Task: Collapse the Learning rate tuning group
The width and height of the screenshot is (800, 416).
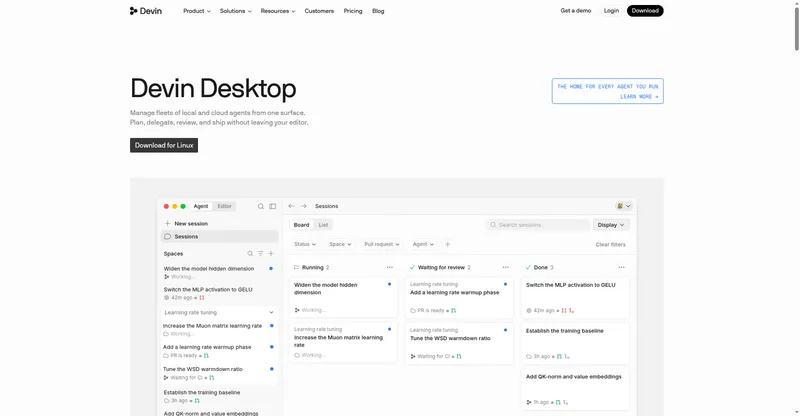Action: click(271, 312)
